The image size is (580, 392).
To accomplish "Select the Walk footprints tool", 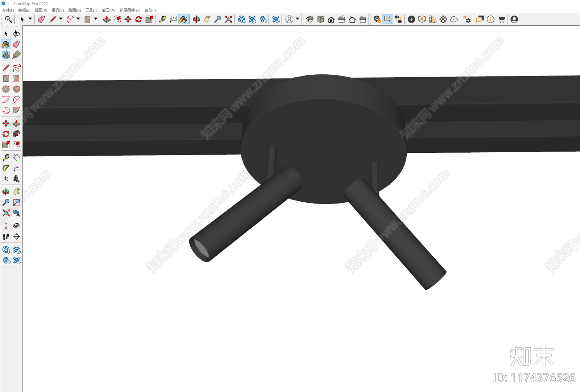I will pos(6,236).
